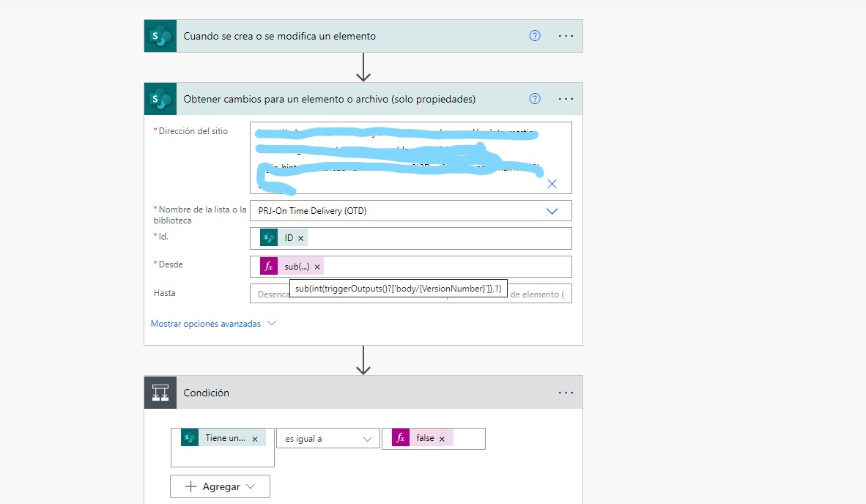Remove the ID token from Id field
Image resolution: width=866 pixels, height=504 pixels.
click(x=301, y=239)
